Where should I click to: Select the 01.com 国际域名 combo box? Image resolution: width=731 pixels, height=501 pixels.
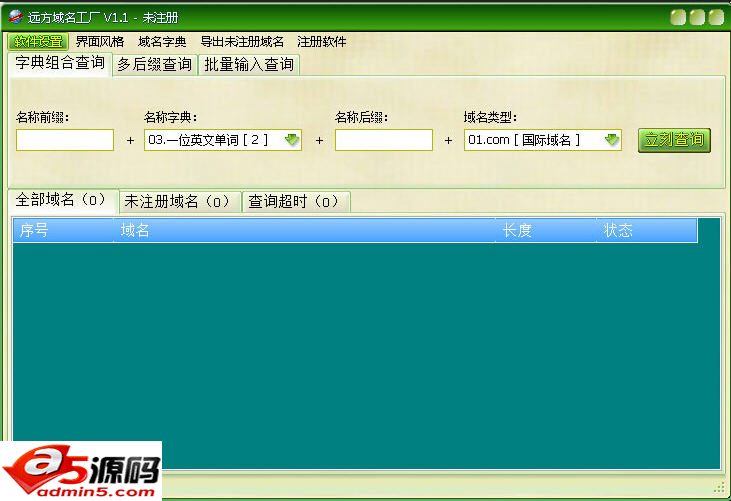(x=543, y=140)
